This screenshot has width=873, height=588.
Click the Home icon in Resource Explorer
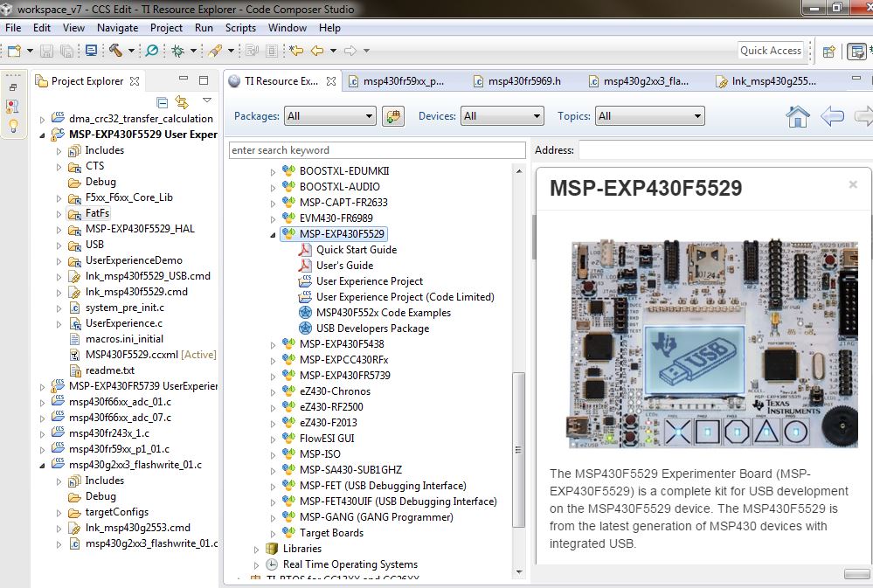tap(797, 116)
